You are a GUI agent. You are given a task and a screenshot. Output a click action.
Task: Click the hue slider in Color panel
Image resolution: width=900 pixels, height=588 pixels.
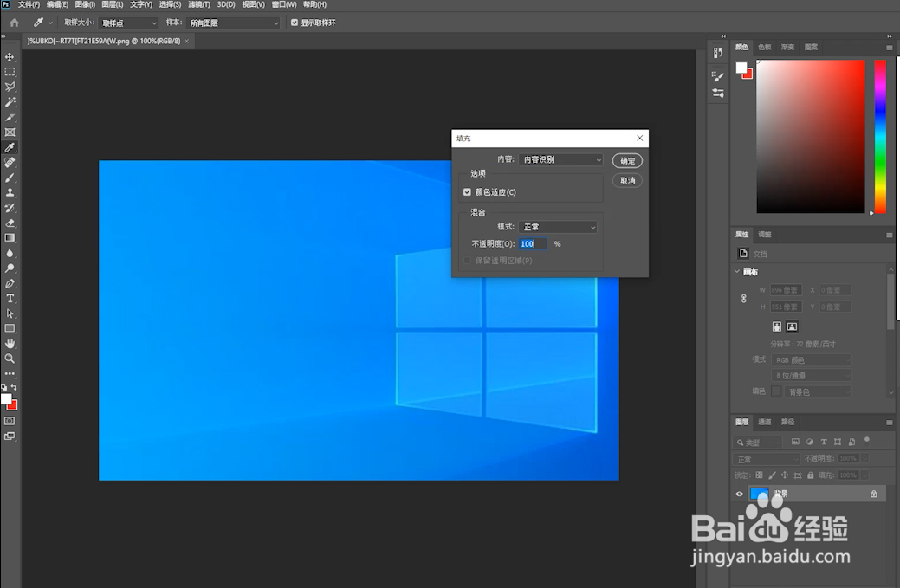pos(880,136)
